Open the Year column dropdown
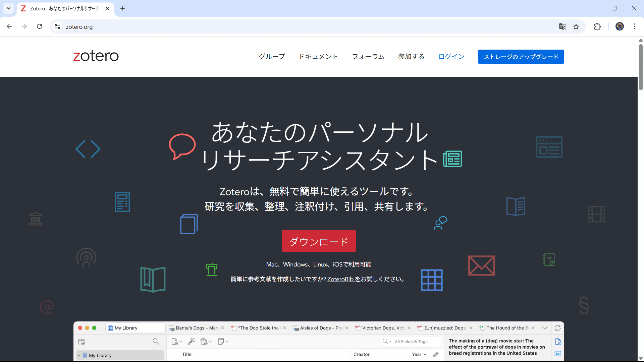 [419, 354]
